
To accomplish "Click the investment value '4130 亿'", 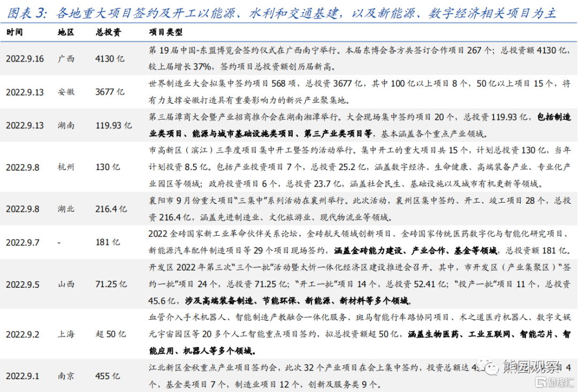I will click(110, 59).
